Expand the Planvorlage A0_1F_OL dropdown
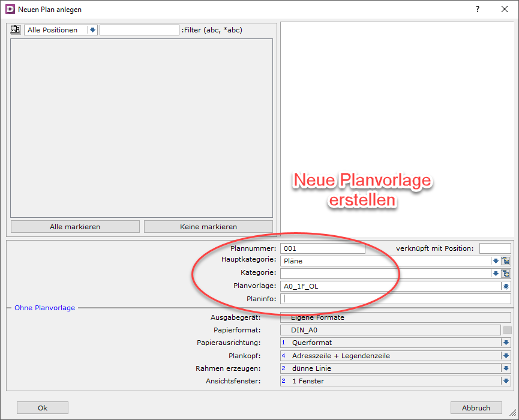Screen dimensions: 519x420 [506, 286]
